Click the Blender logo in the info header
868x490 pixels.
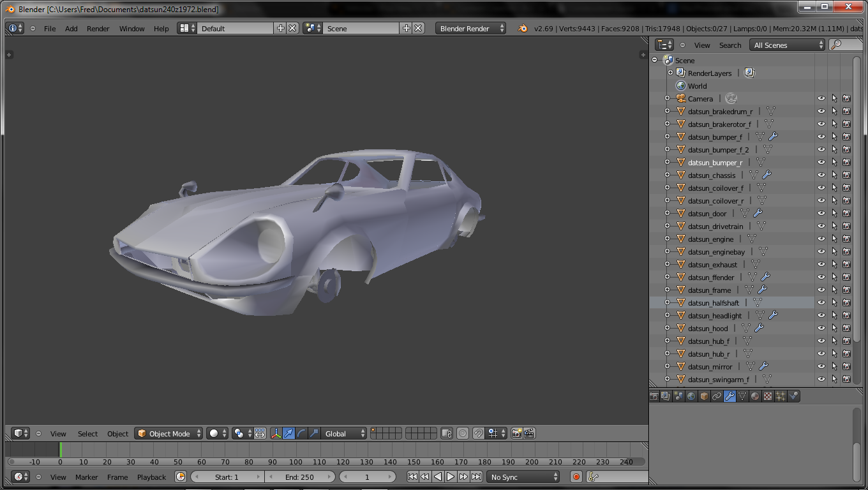tap(523, 28)
